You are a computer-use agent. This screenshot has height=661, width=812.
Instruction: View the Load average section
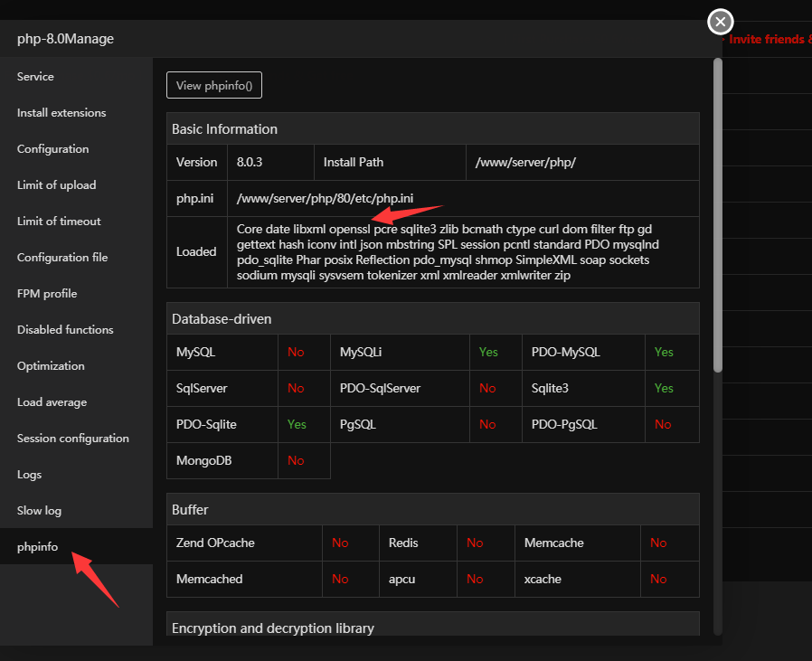pyautogui.click(x=52, y=402)
